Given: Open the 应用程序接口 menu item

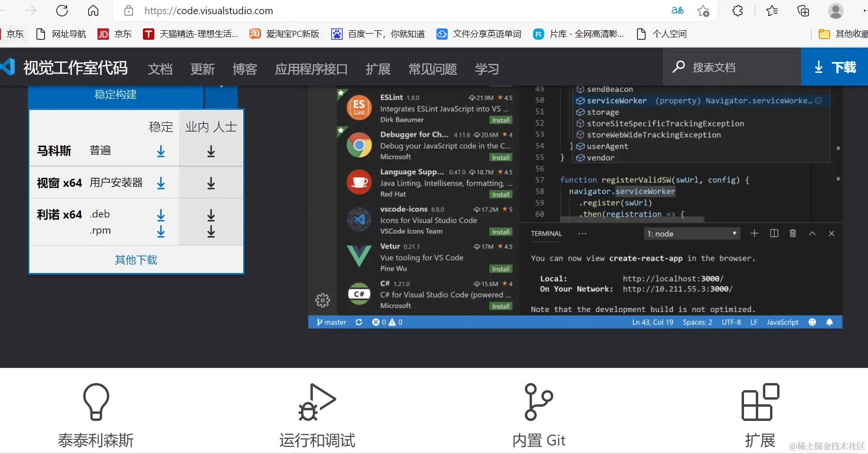Looking at the screenshot, I should click(311, 69).
